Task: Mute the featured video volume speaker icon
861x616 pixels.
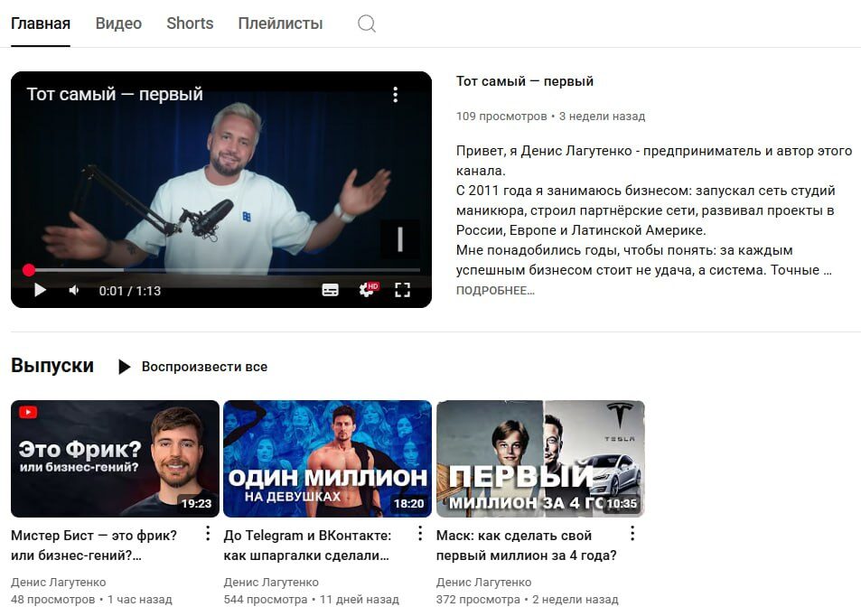Action: pyautogui.click(x=74, y=290)
